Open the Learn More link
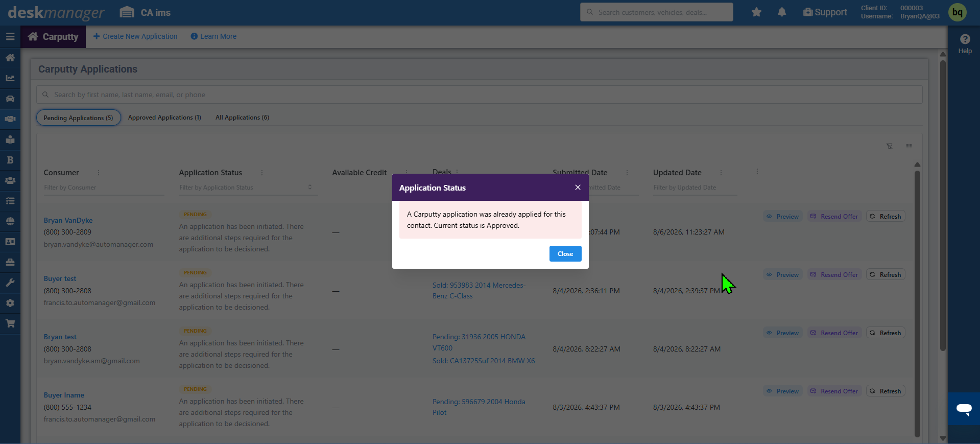This screenshot has width=980, height=444. point(213,36)
